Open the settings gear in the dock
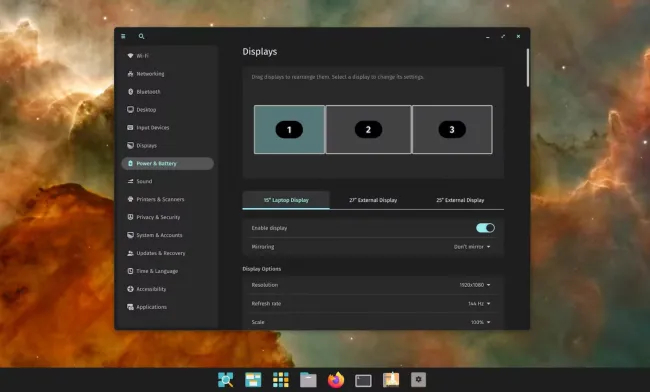 418,380
